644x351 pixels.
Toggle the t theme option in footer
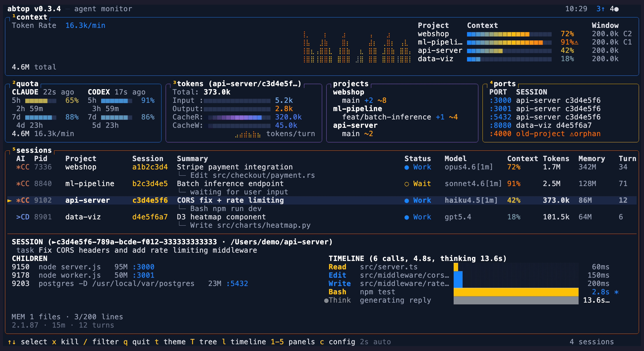(170, 342)
